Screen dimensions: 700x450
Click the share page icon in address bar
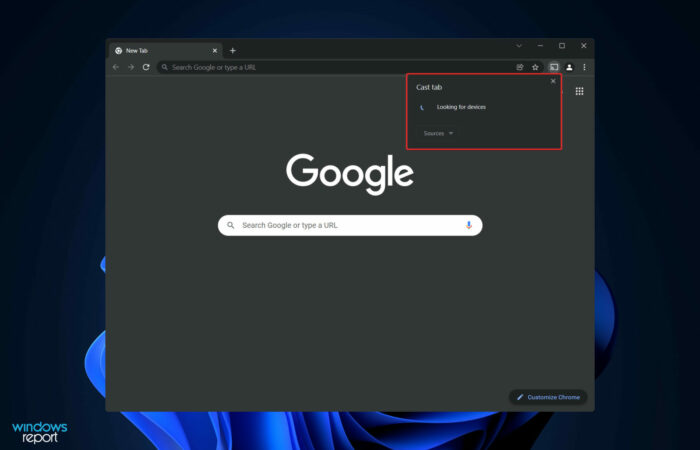520,67
